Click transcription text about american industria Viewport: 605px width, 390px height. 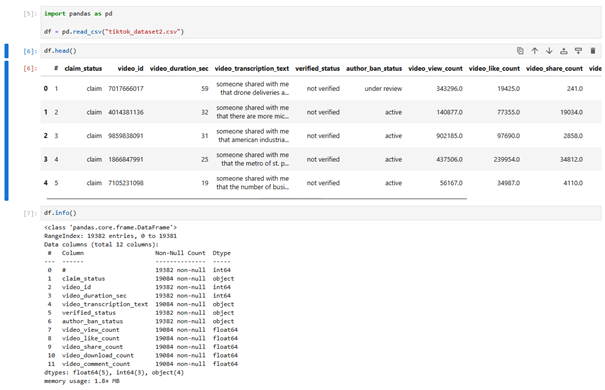(x=252, y=135)
